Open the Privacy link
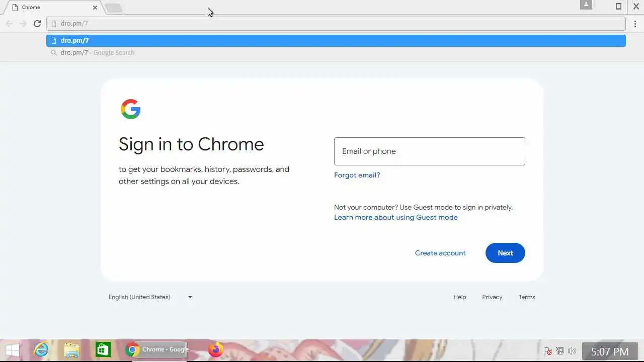Screen dimensions: 644x362 (x=492, y=297)
